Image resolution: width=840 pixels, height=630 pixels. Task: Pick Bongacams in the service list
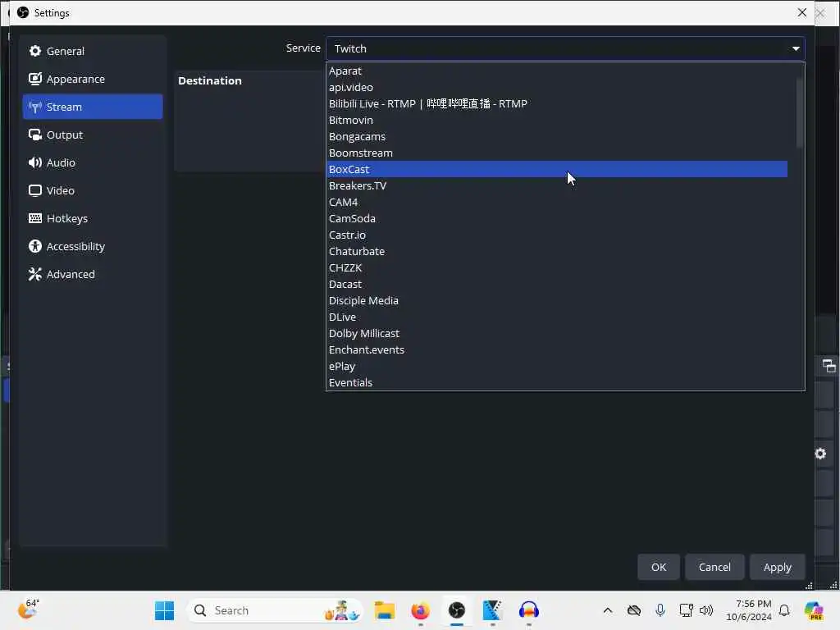(557, 137)
